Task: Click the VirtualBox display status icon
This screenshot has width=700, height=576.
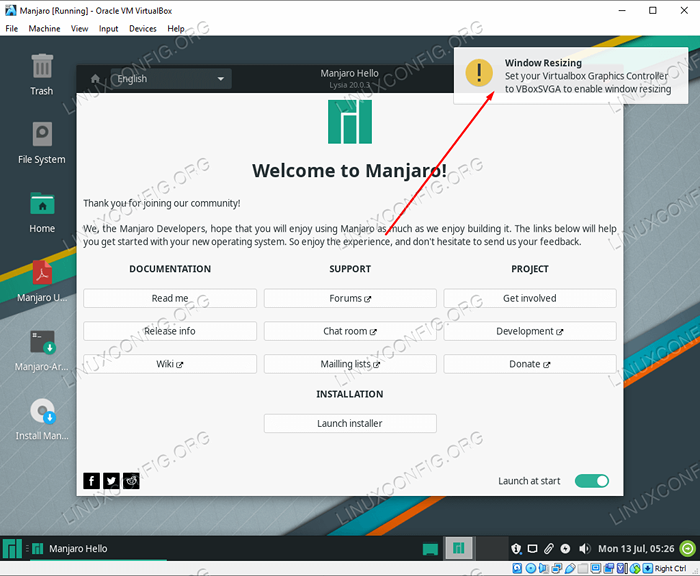Action: point(596,568)
